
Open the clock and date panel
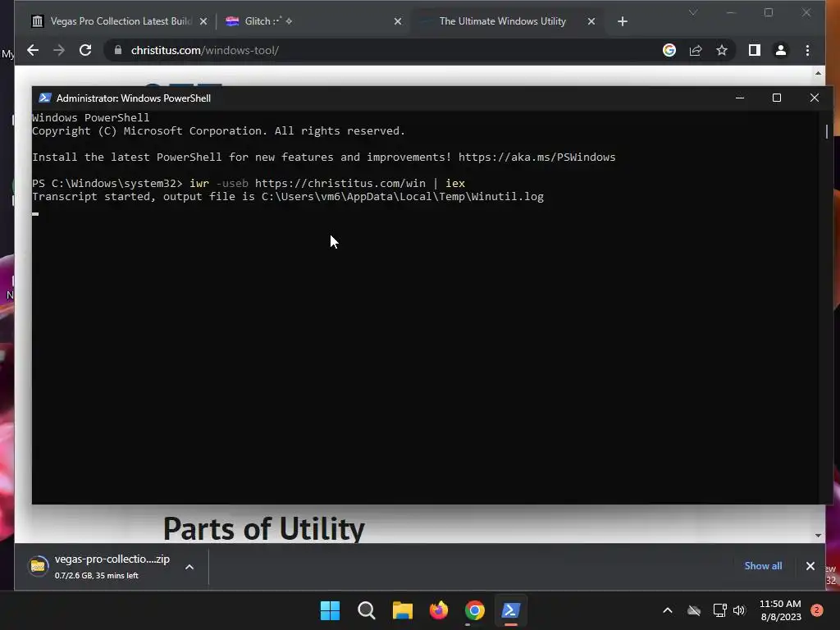781,610
